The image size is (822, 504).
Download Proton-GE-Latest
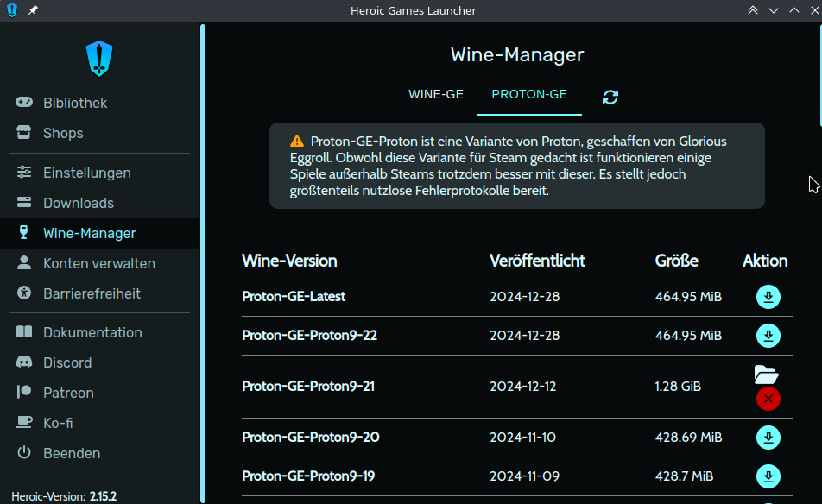768,297
